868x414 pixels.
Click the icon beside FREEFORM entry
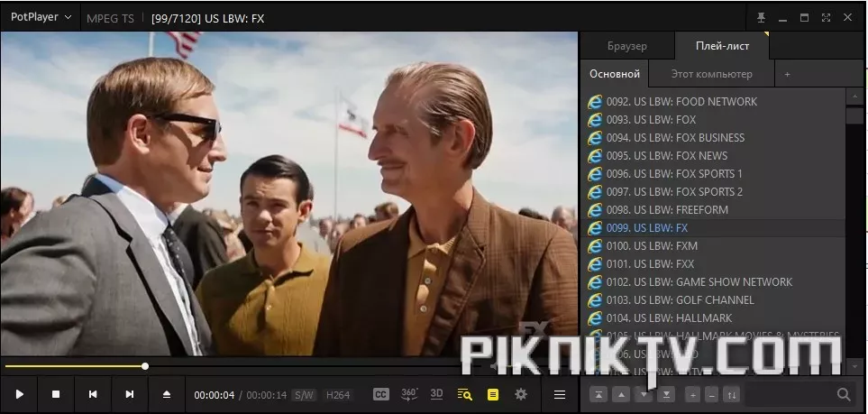pos(595,209)
